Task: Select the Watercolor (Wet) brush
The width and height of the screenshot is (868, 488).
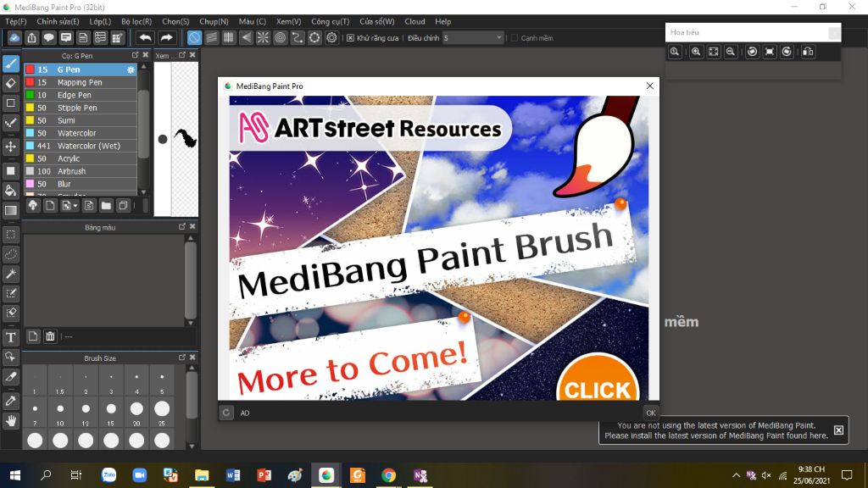Action: coord(81,146)
